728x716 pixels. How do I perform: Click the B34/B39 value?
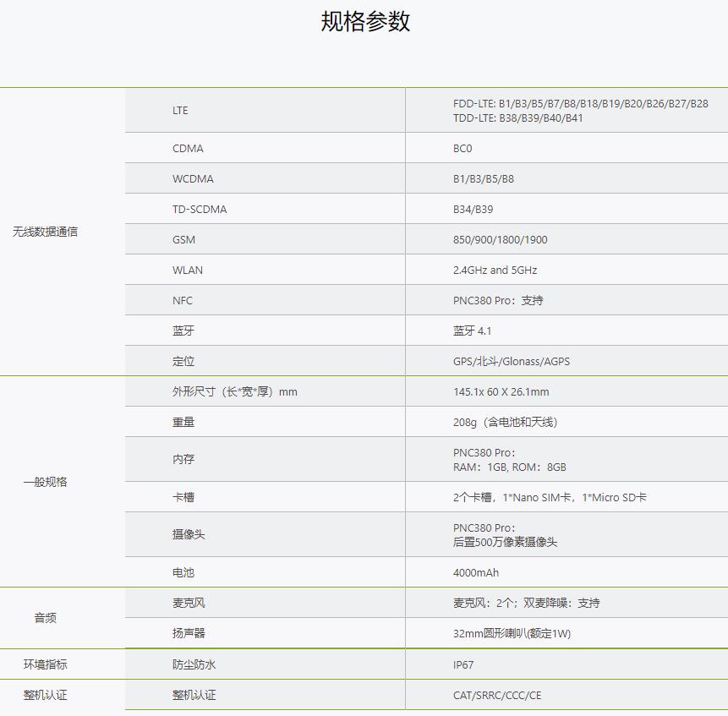[x=473, y=210]
